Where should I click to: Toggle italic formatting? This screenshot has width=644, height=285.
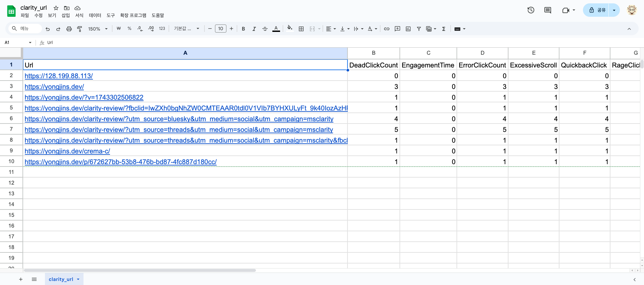(254, 29)
